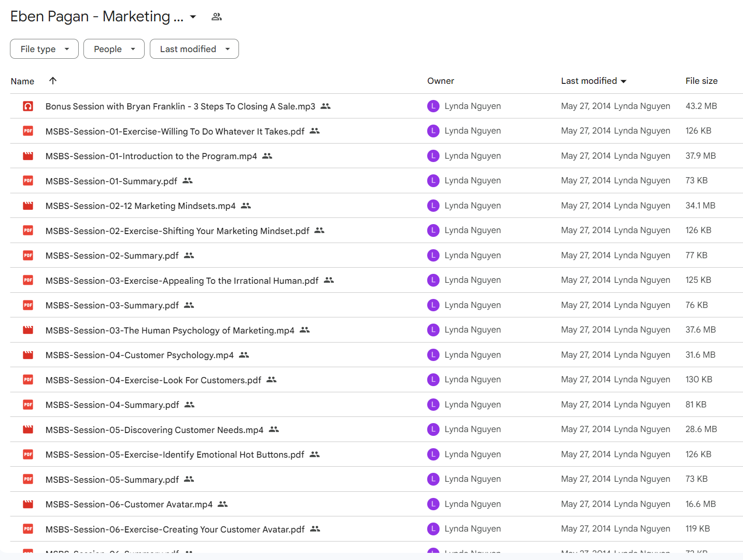Select MSBS-Session-02-Exercise-Shifting Your Marketing Mindset.pdf name
Screen dimensions: 743x560
coord(177,231)
